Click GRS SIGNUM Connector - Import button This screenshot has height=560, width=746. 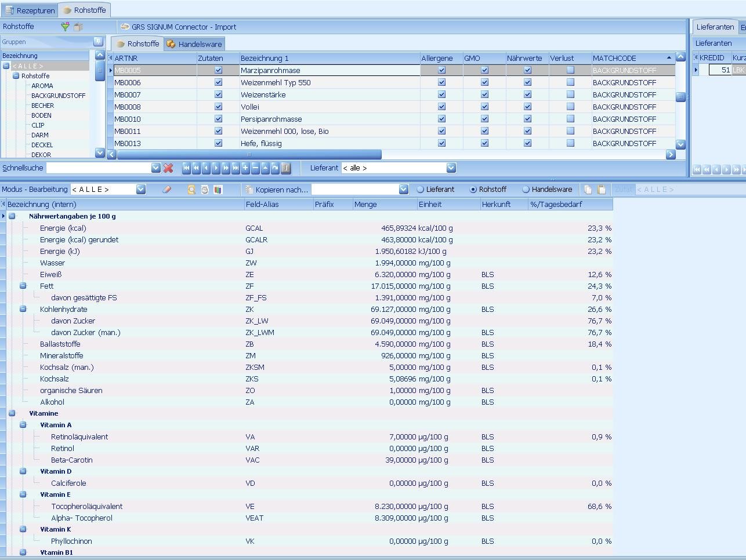178,27
